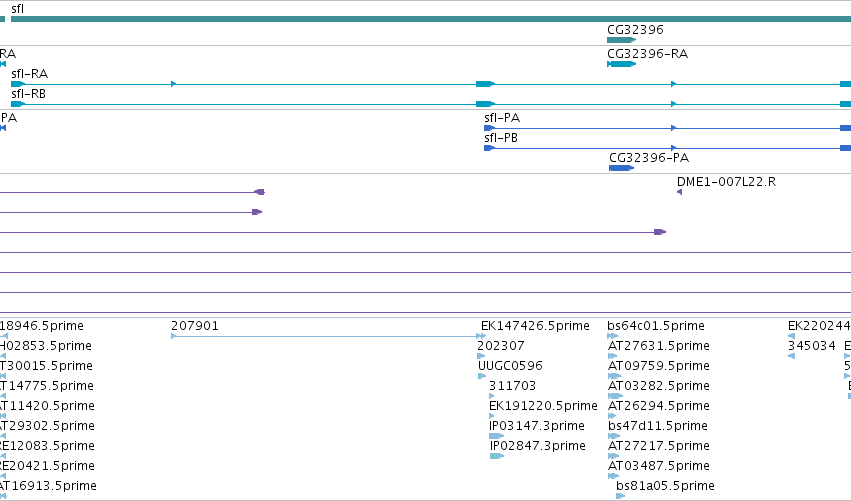Viewport: 851px width, 501px height.
Task: Select the 18946.5prime EST label
Action: (42, 326)
